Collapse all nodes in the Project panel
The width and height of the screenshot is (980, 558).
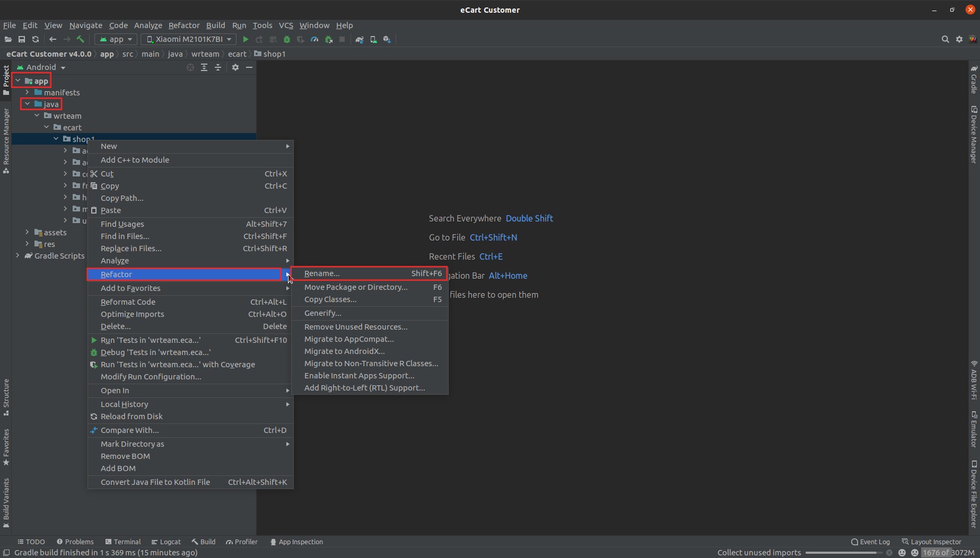point(217,67)
